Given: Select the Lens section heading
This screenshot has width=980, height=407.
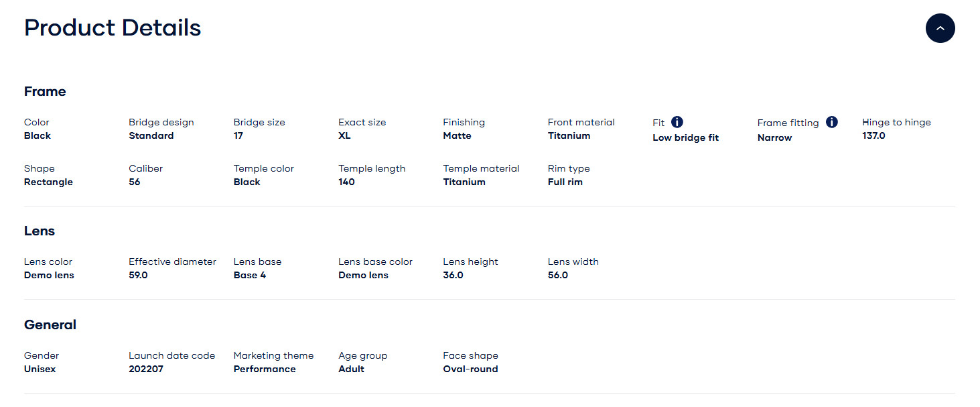Looking at the screenshot, I should click(x=40, y=231).
